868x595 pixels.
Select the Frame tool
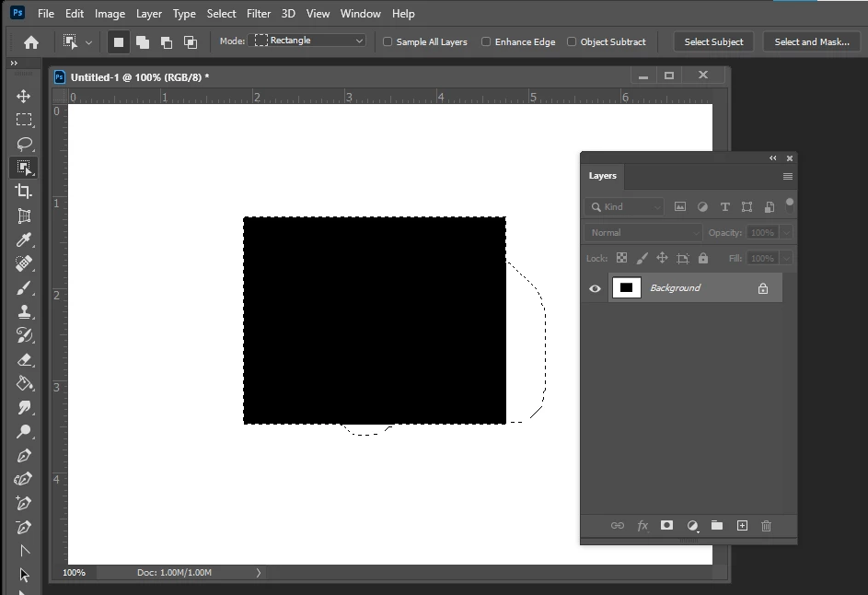(23, 216)
